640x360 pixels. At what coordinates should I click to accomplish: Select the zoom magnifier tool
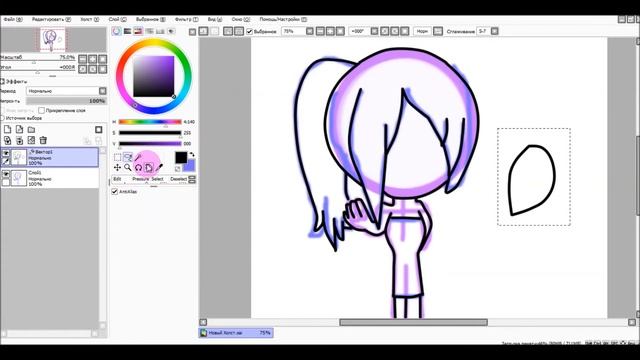128,167
